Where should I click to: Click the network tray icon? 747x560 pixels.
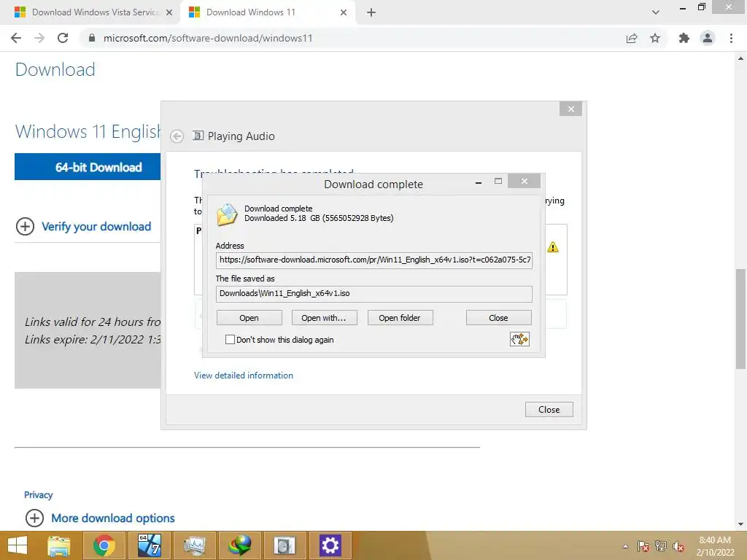tap(661, 546)
